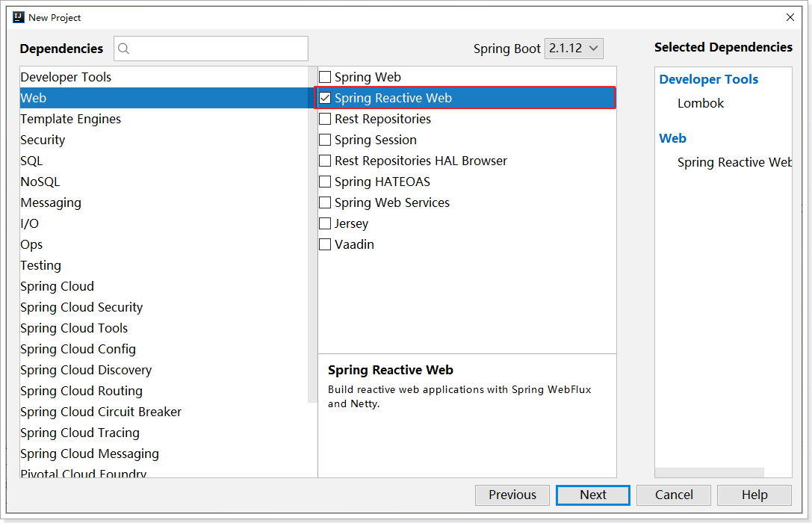
Task: Select the Web category
Action: (x=164, y=98)
